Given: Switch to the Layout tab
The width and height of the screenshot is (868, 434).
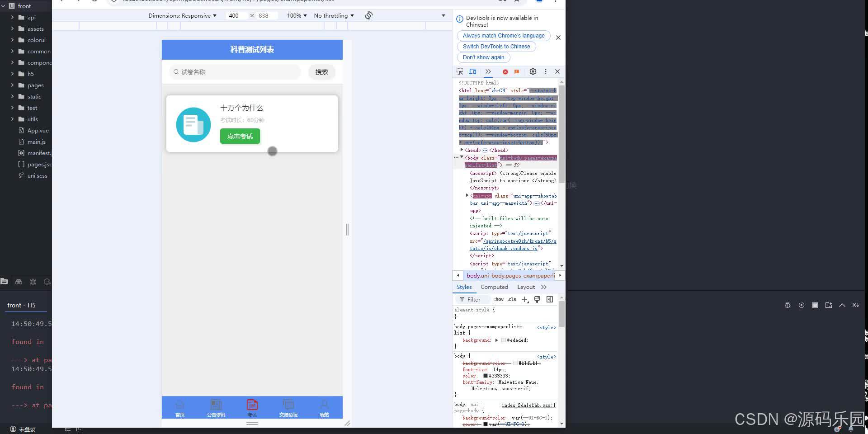Looking at the screenshot, I should pyautogui.click(x=526, y=287).
